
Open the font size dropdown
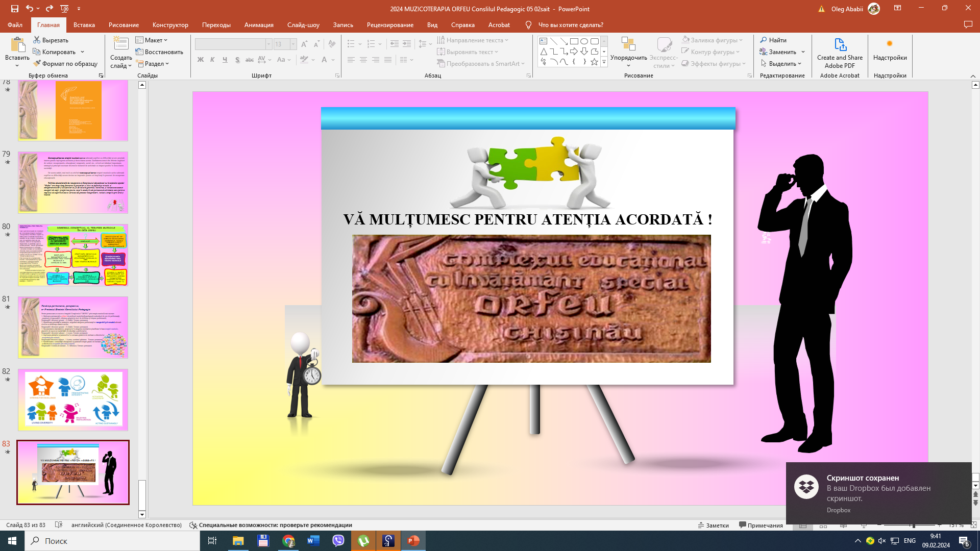point(293,44)
